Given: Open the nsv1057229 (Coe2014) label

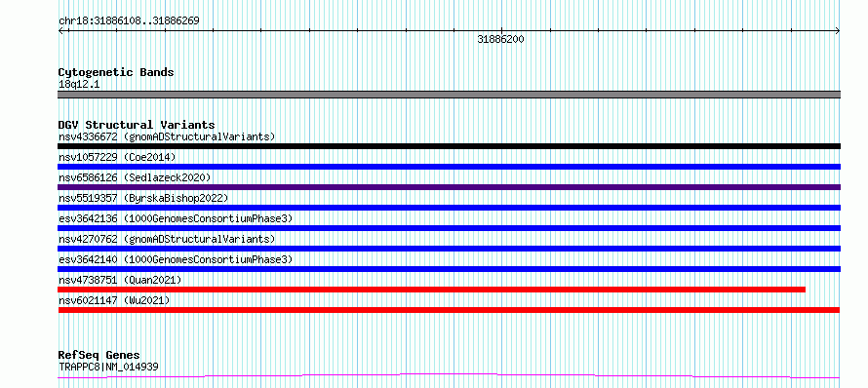Looking at the screenshot, I should [117, 157].
